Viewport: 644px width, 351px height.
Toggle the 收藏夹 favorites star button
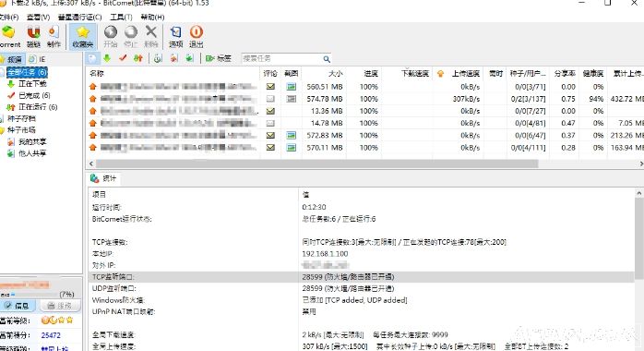pyautogui.click(x=82, y=37)
